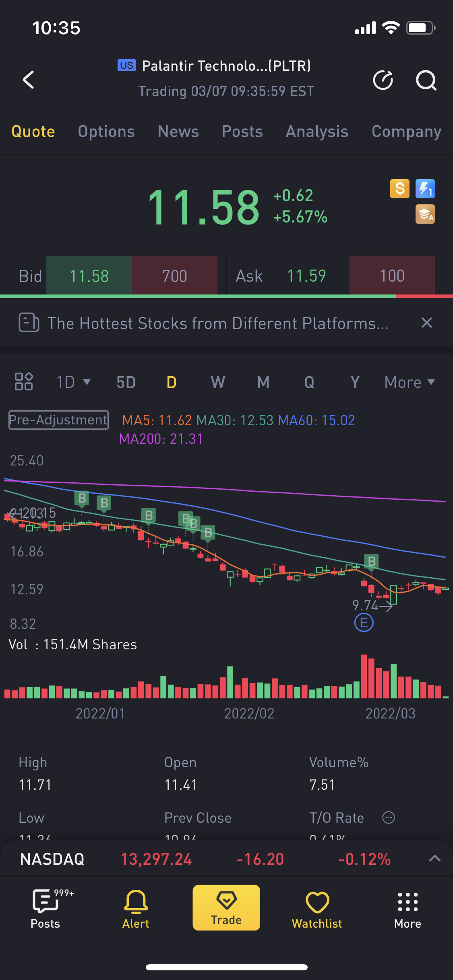Open the News tab
Viewport: 453px width, 980px height.
point(178,132)
